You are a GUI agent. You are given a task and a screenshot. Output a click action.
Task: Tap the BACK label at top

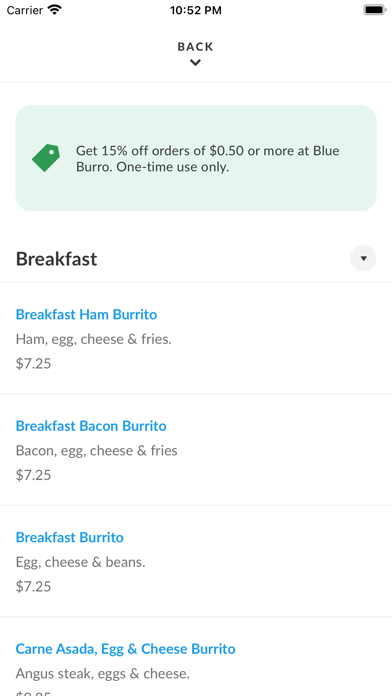coord(195,47)
